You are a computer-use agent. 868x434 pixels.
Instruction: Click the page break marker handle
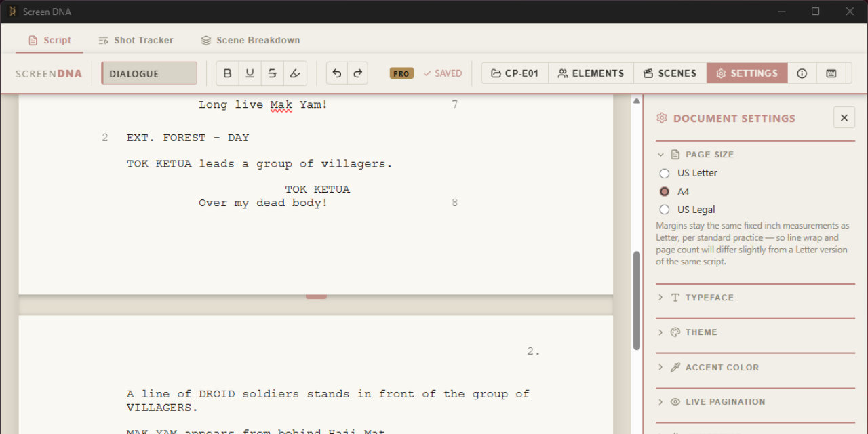pyautogui.click(x=316, y=296)
